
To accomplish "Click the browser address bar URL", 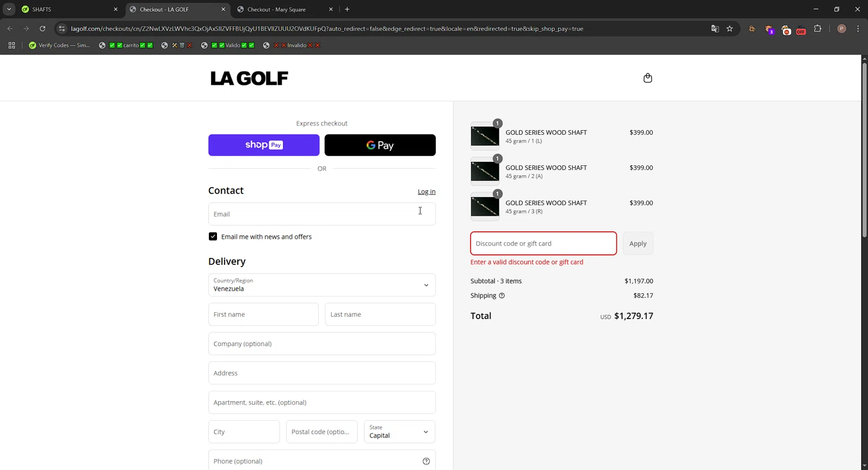I will tap(327, 29).
